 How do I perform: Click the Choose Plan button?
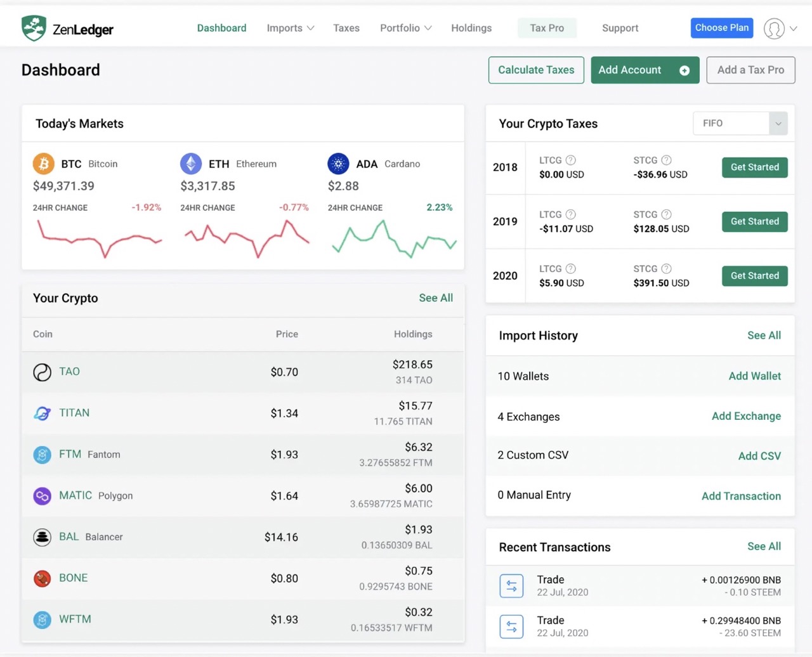pyautogui.click(x=721, y=28)
